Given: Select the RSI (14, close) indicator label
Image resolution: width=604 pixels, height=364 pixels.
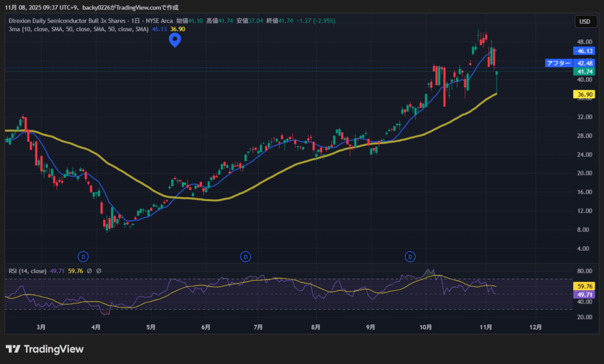Looking at the screenshot, I should pyautogui.click(x=27, y=271).
